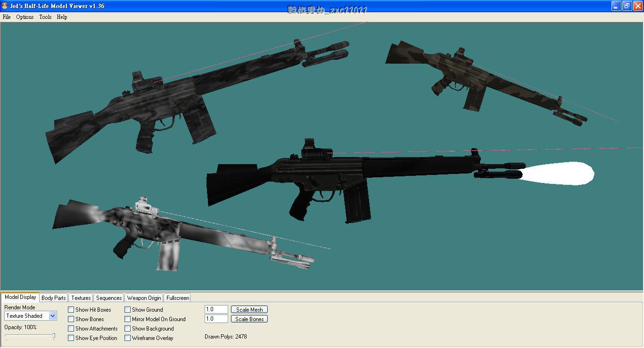Open the Tools menu
This screenshot has height=348, width=644.
tap(45, 17)
